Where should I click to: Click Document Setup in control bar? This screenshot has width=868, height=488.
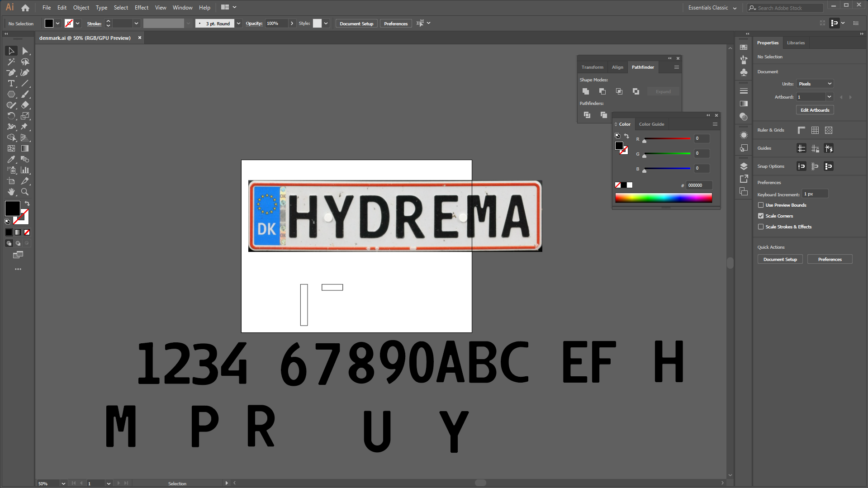356,24
